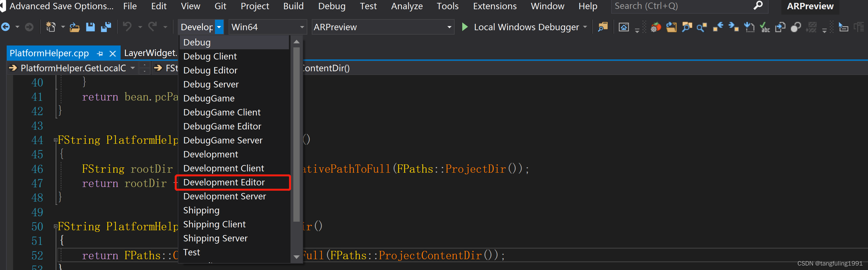Collapse the function at line 44
Image resolution: width=868 pixels, height=270 pixels.
pos(56,140)
